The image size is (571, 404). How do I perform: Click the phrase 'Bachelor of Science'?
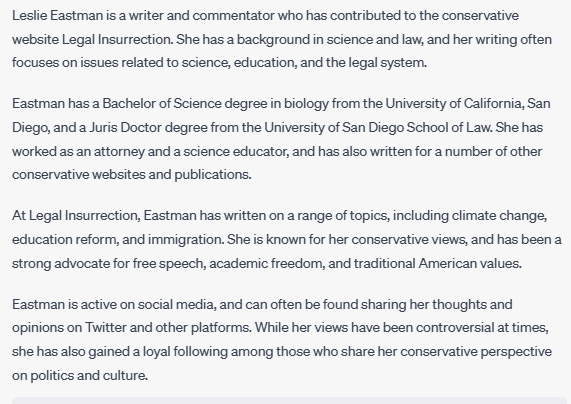click(x=162, y=104)
